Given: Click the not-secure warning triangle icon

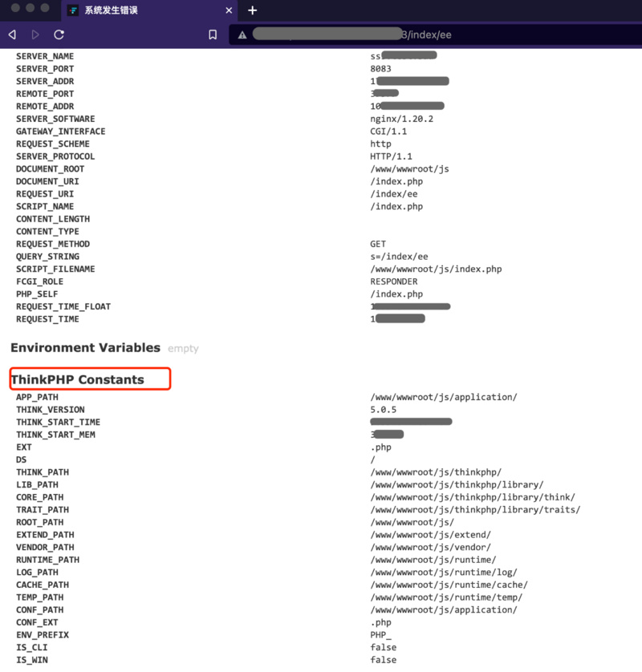Looking at the screenshot, I should 241,35.
